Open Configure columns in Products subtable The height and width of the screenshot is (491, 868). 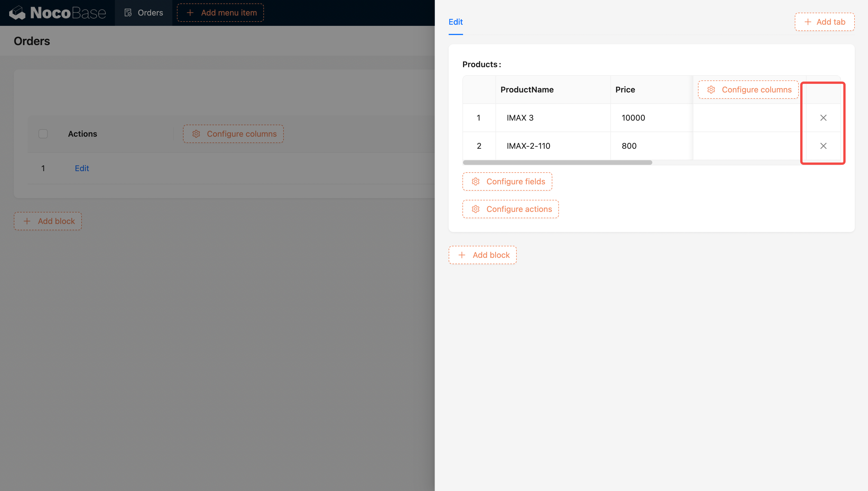[748, 90]
